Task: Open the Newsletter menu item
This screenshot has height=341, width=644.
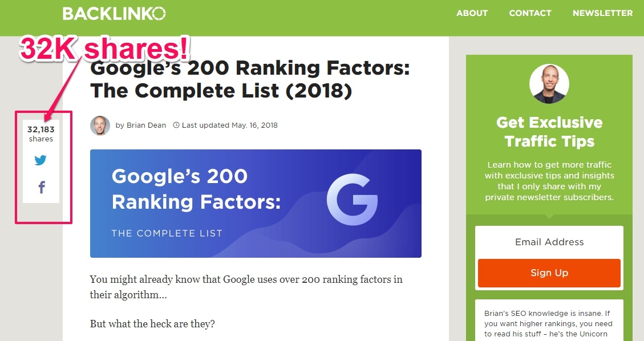Action: click(602, 13)
